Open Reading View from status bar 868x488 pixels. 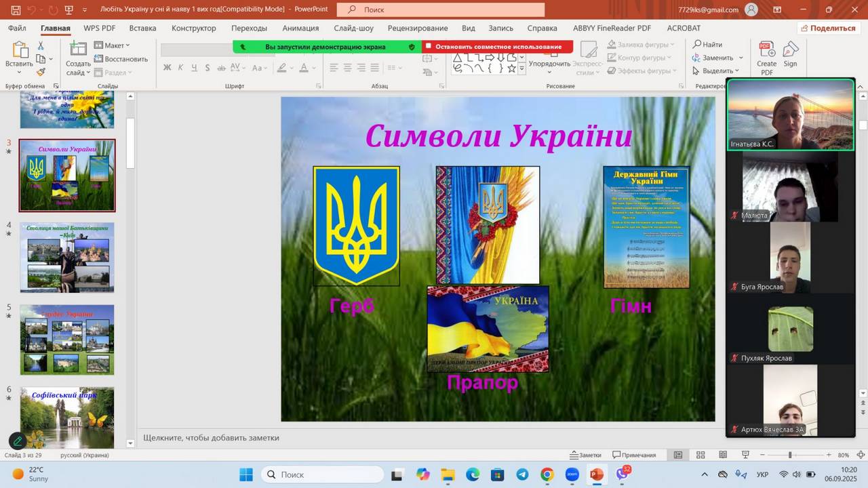(723, 455)
